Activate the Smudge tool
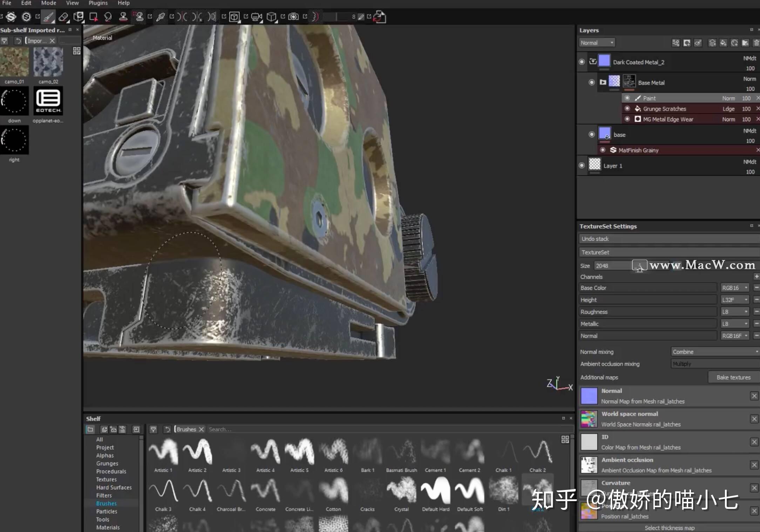Viewport: 760px width, 532px height. click(x=108, y=16)
